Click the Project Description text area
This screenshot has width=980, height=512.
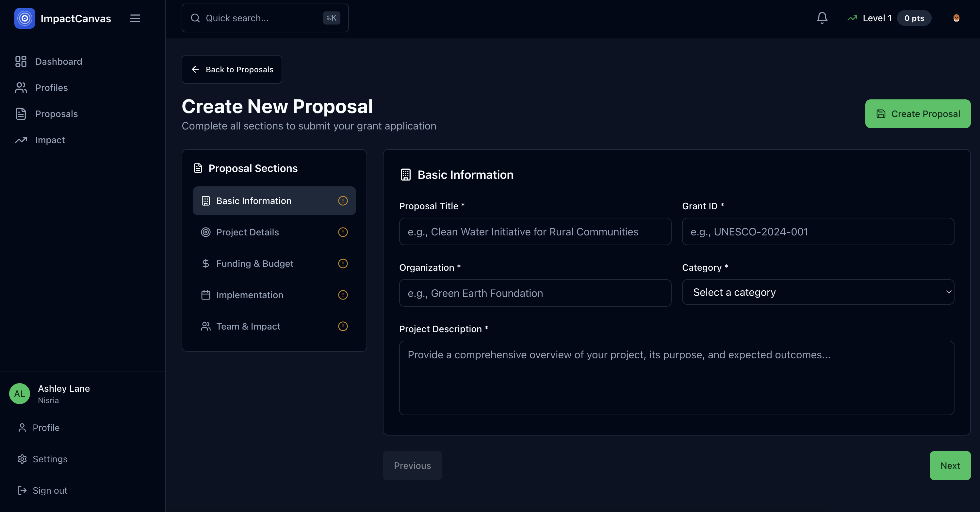(677, 378)
